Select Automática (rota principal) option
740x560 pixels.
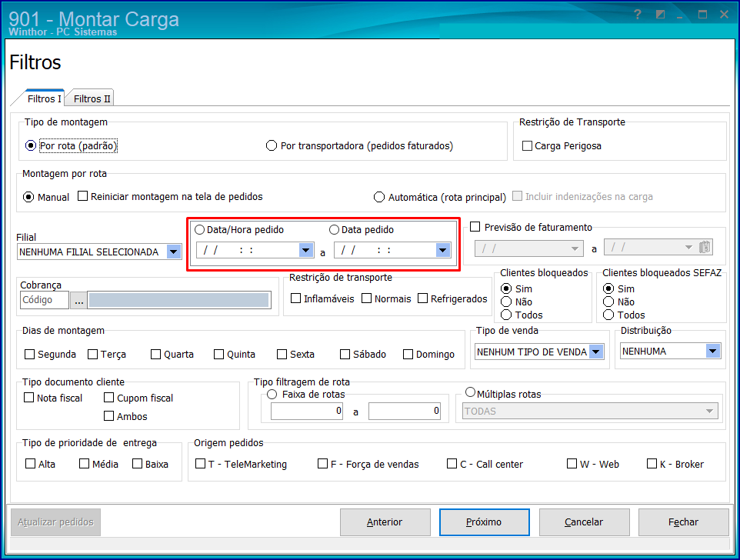379,197
